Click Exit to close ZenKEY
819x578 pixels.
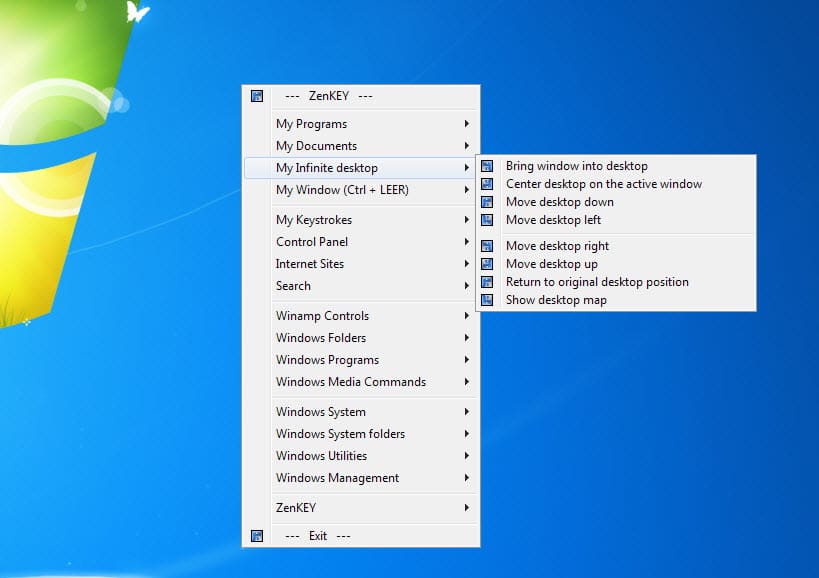coord(317,535)
